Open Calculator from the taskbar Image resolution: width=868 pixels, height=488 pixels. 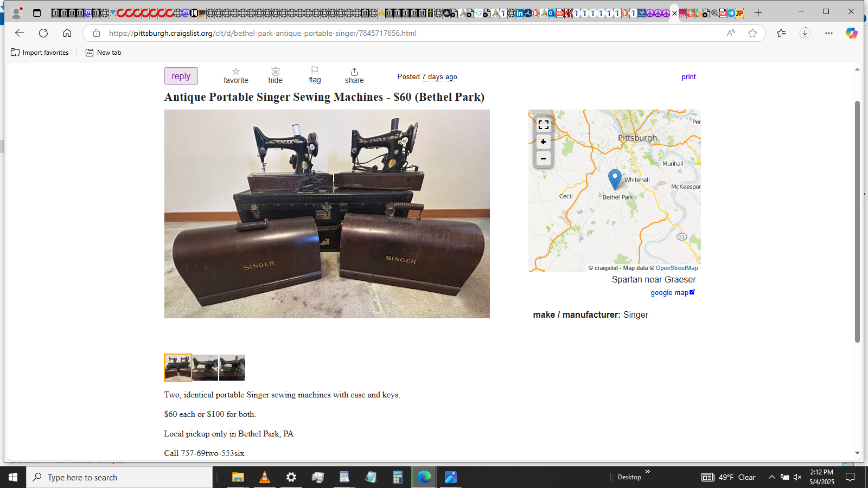(398, 477)
